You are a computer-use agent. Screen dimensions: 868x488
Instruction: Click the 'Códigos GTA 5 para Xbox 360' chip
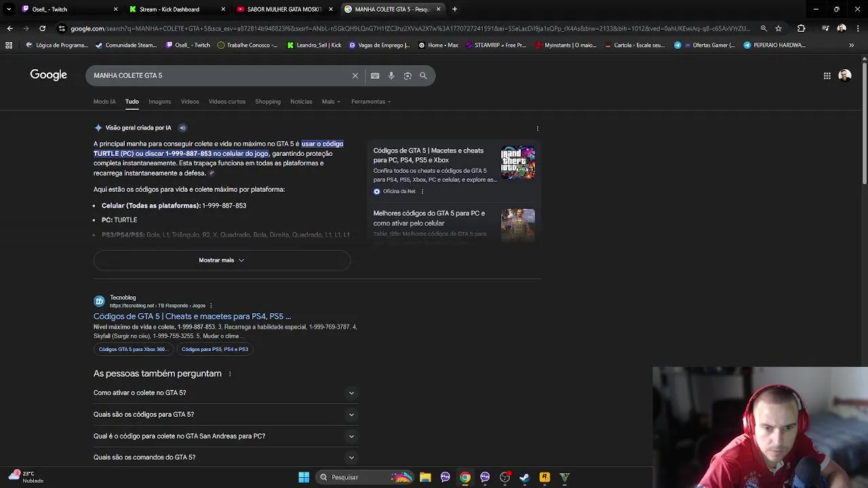(133, 350)
